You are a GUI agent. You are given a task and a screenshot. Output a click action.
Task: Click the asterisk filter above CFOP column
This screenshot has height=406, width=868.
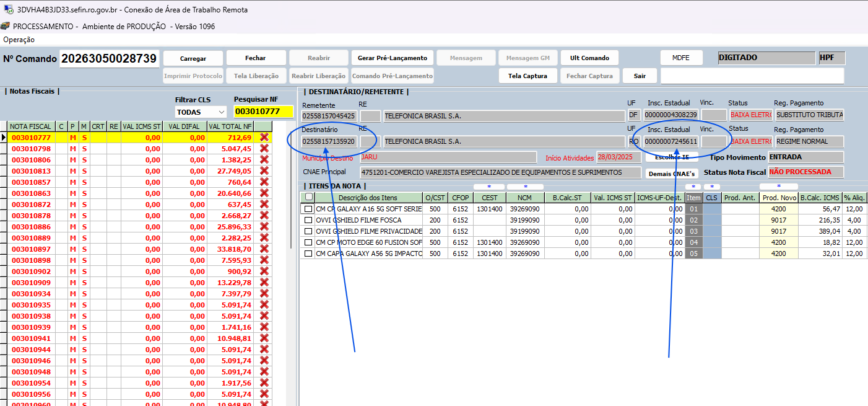[488, 187]
